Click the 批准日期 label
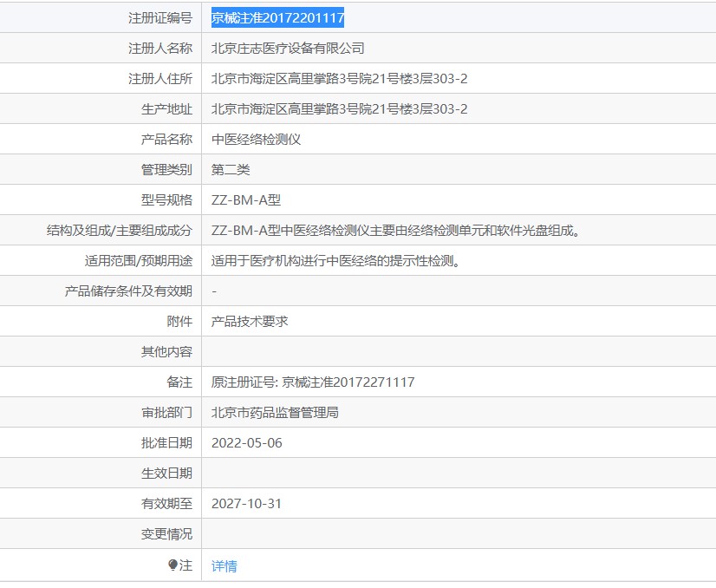 tap(166, 442)
